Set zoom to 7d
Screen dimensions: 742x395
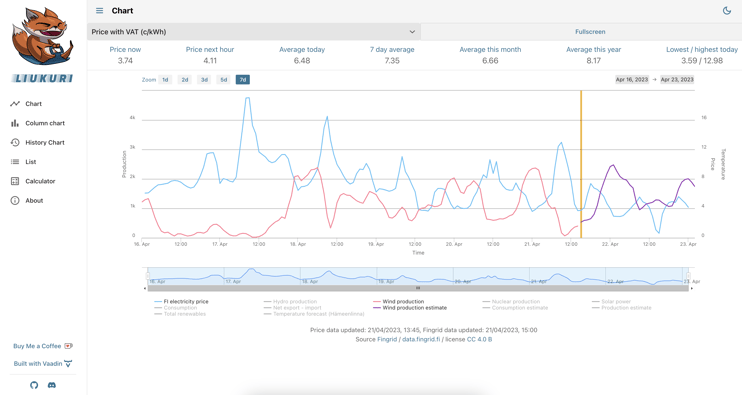[x=243, y=80]
